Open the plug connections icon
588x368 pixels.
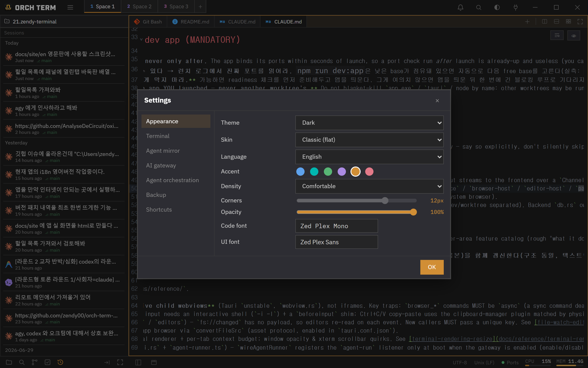pos(516,8)
